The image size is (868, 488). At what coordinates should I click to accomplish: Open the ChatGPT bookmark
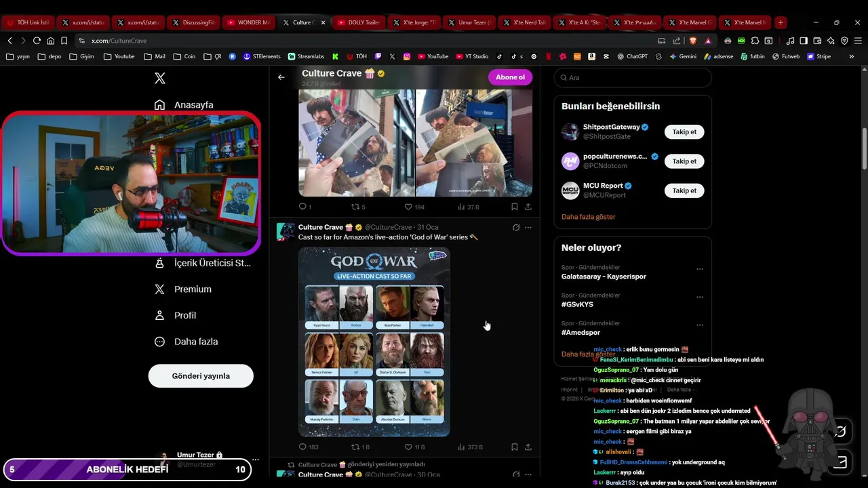(632, 57)
